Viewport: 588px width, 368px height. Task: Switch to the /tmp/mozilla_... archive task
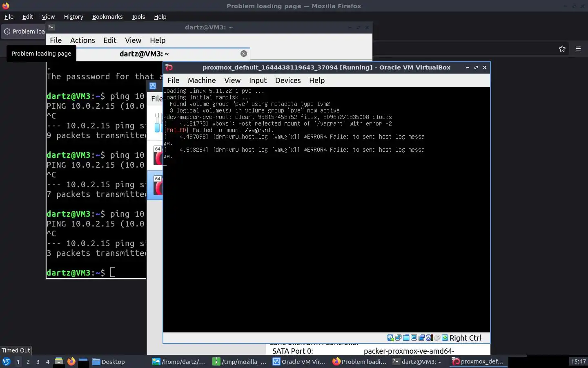tap(239, 361)
